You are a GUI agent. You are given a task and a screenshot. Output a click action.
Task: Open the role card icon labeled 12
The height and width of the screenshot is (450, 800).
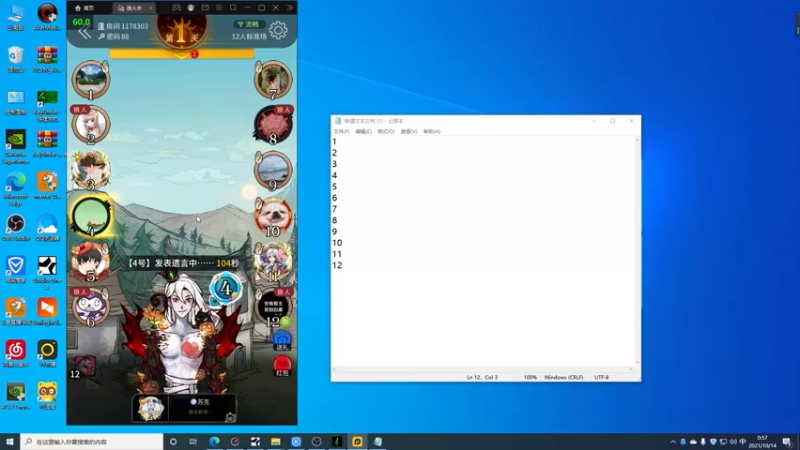pyautogui.click(x=83, y=367)
